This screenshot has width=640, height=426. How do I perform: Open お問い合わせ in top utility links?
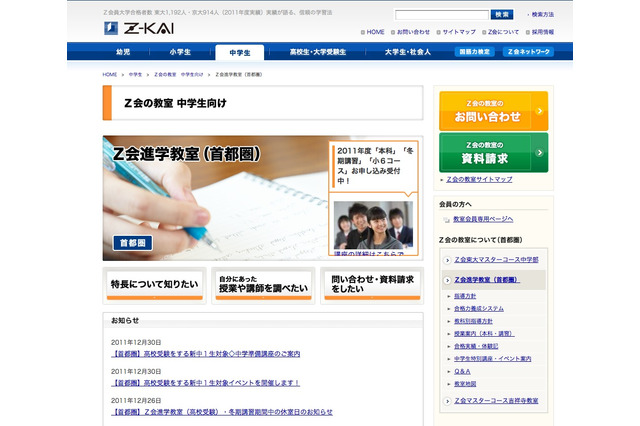tap(413, 32)
